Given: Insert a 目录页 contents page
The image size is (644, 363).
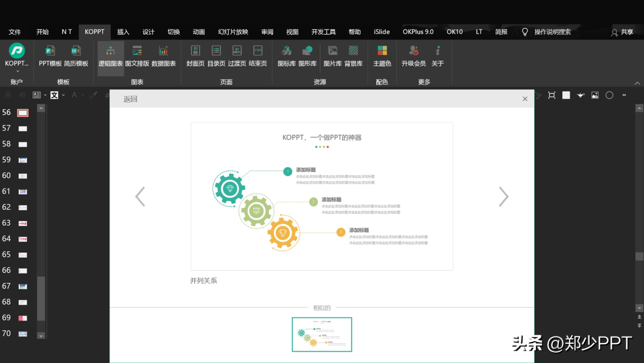Looking at the screenshot, I should click(x=216, y=56).
